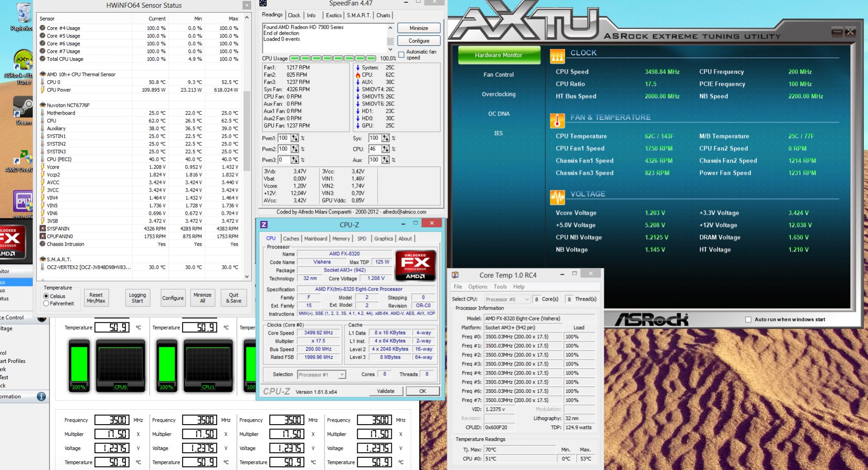Click the CPU-Z title bar Z icon

[264, 224]
